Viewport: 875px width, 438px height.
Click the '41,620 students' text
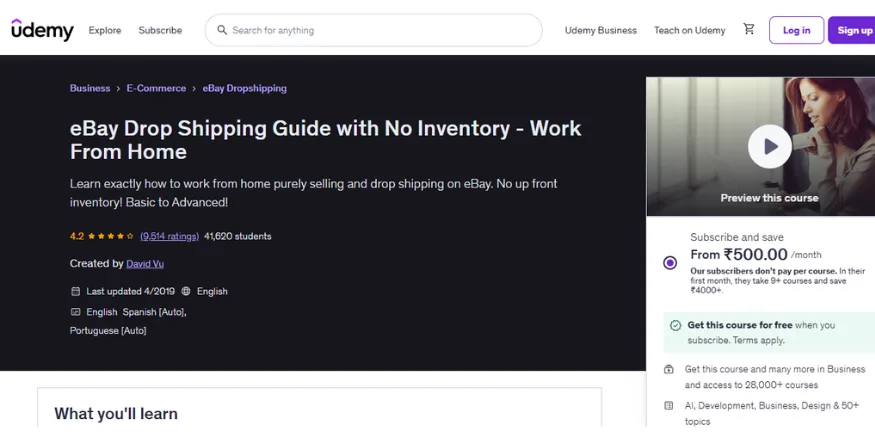point(238,236)
